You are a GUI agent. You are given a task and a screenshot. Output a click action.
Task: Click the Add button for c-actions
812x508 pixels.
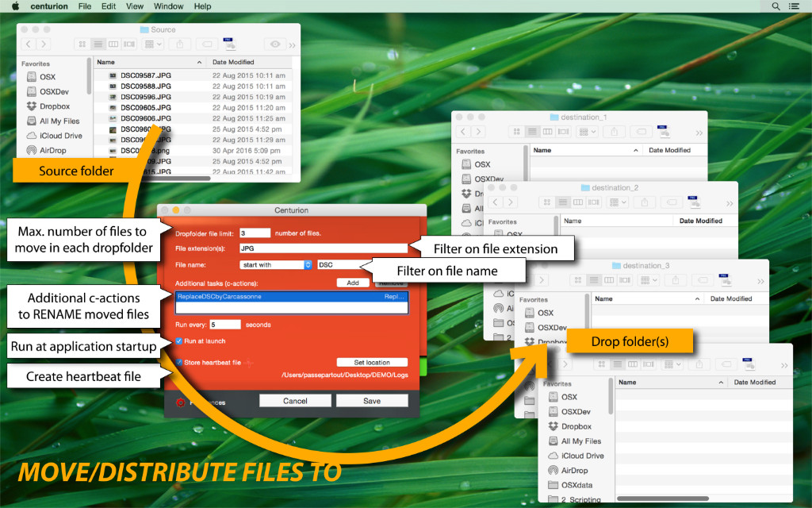click(x=353, y=283)
